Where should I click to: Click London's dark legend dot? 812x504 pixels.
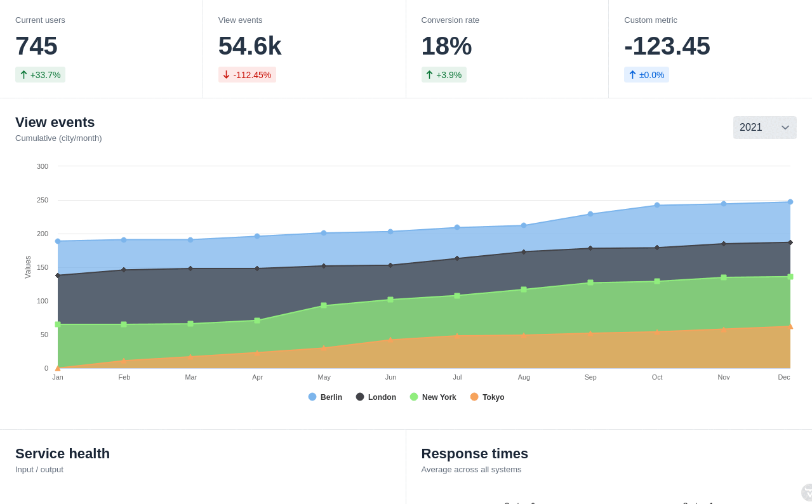coord(359,397)
